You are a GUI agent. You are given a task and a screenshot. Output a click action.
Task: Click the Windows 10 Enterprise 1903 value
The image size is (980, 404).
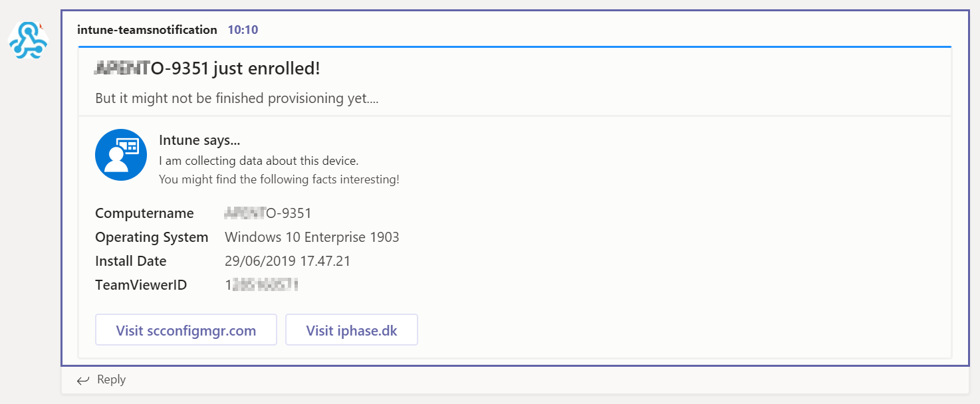[312, 237]
